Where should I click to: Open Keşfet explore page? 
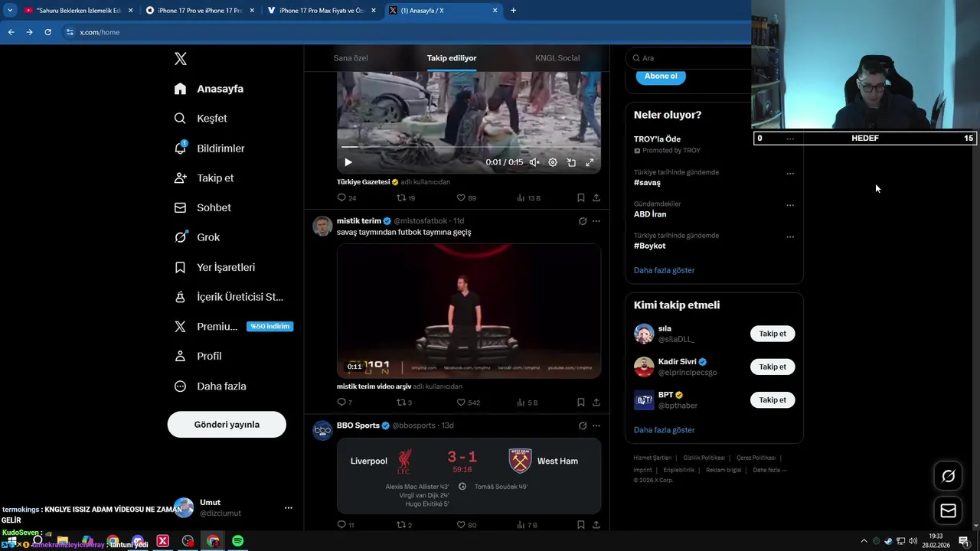(201, 119)
